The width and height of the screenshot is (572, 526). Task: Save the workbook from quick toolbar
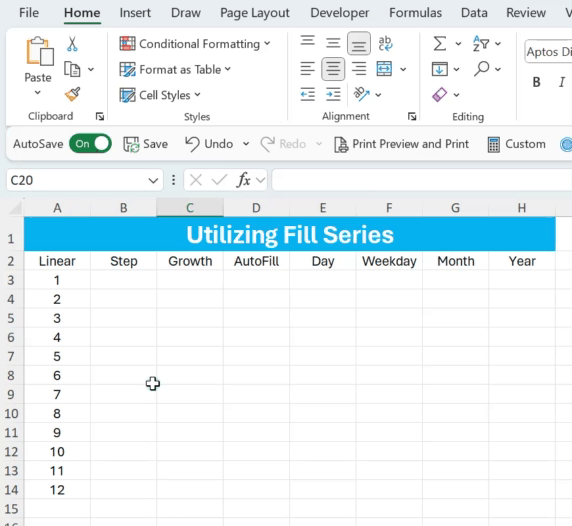pyautogui.click(x=146, y=144)
